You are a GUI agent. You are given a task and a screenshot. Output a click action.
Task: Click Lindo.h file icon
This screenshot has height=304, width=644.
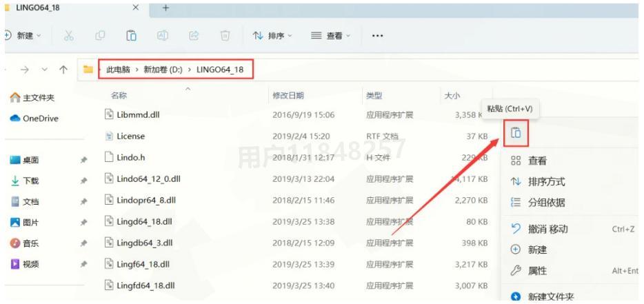109,157
